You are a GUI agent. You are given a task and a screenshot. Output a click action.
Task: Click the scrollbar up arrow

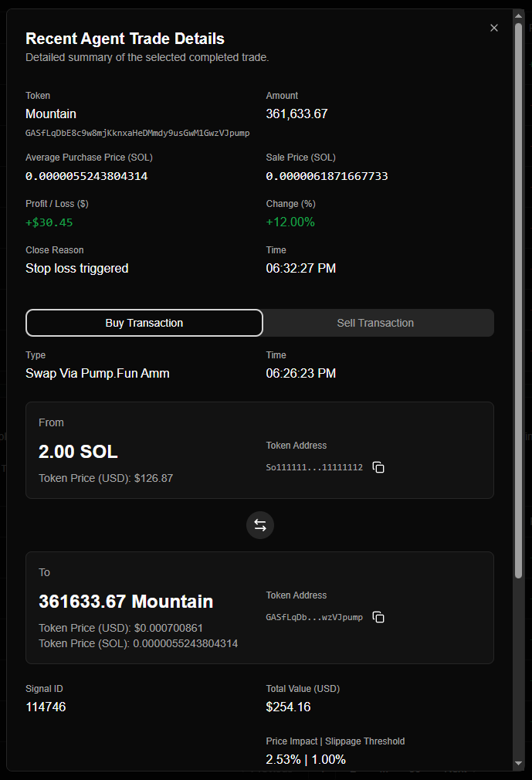pyautogui.click(x=518, y=16)
